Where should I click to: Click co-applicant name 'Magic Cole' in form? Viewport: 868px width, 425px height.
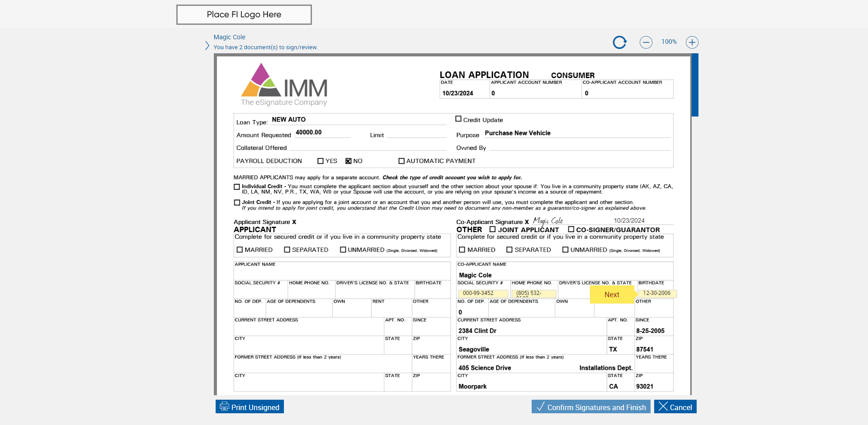point(475,275)
